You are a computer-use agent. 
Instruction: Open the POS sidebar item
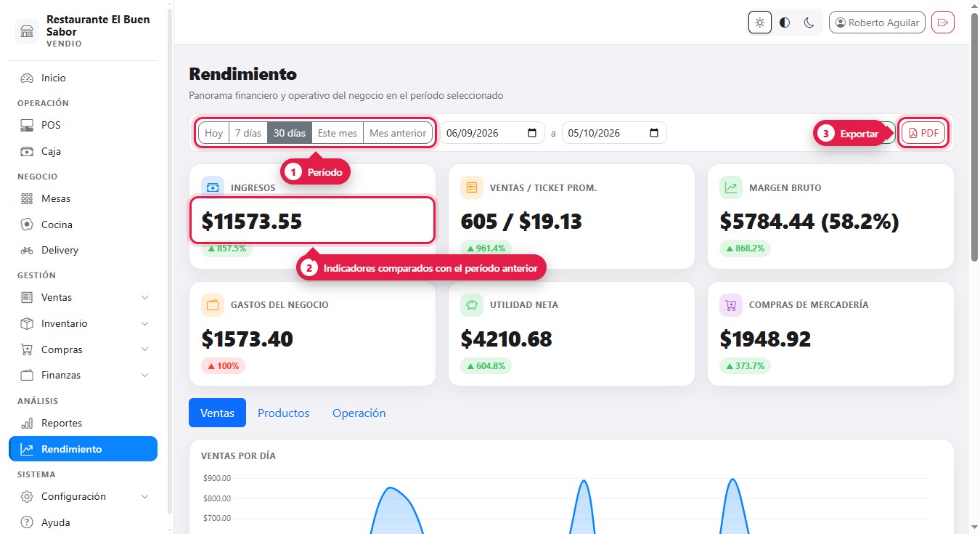(83, 125)
